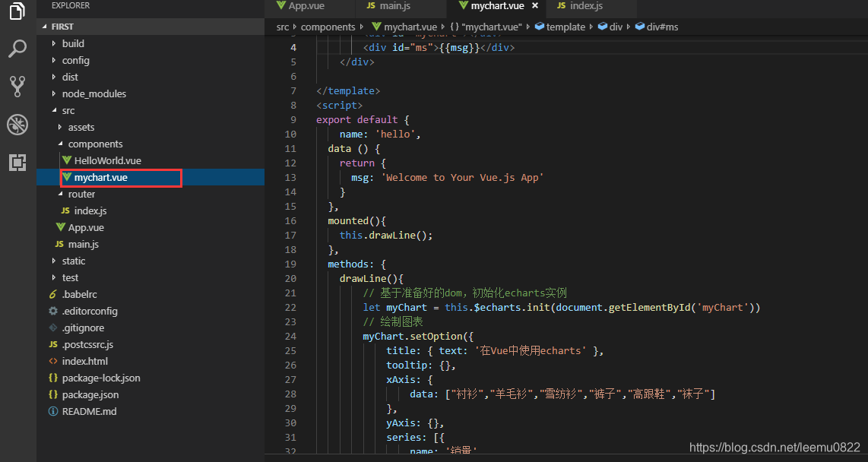The height and width of the screenshot is (462, 868).
Task: Collapse the components folder
Action: tap(60, 144)
